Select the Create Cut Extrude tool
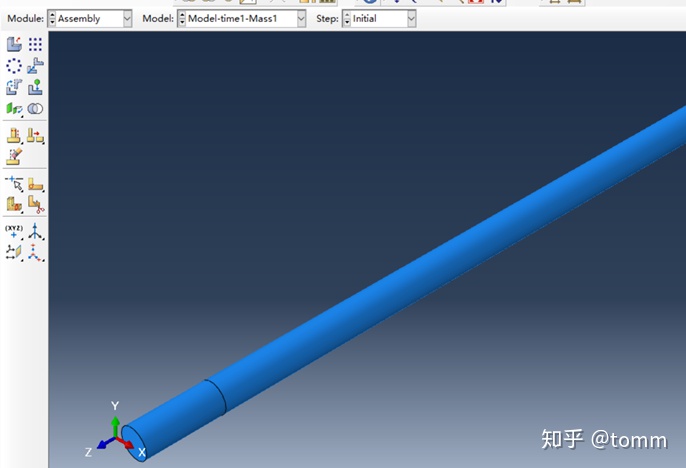 click(x=14, y=136)
